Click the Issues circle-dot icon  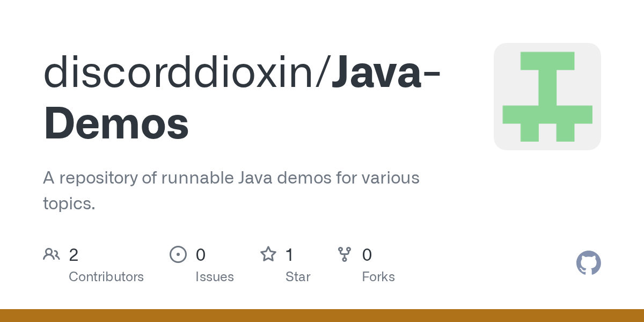point(178,254)
